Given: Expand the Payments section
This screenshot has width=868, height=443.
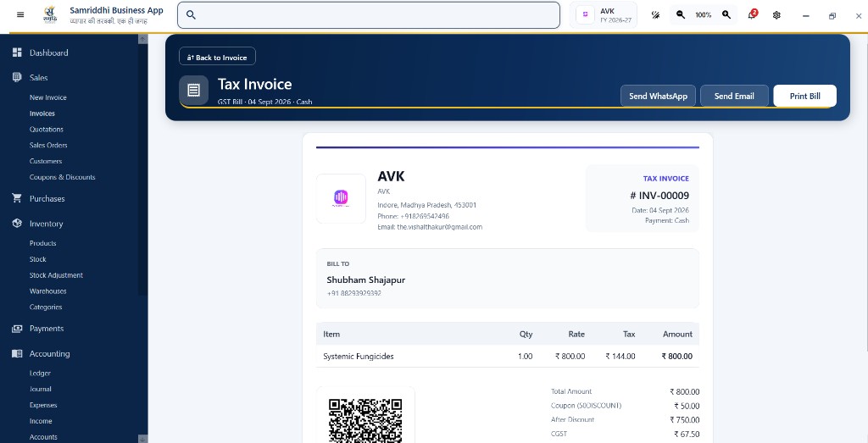Looking at the screenshot, I should (x=47, y=329).
